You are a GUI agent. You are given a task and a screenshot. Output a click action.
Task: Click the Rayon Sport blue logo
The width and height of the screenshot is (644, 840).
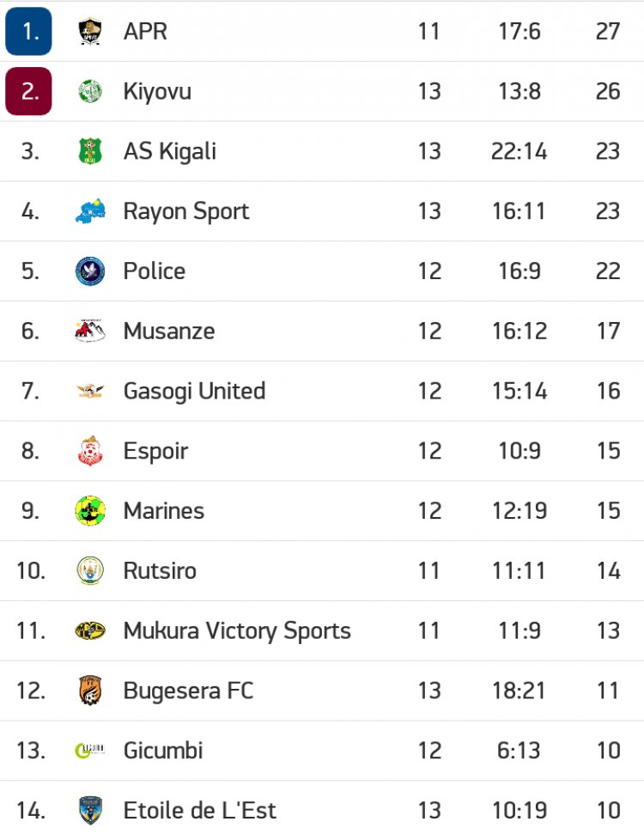(90, 211)
